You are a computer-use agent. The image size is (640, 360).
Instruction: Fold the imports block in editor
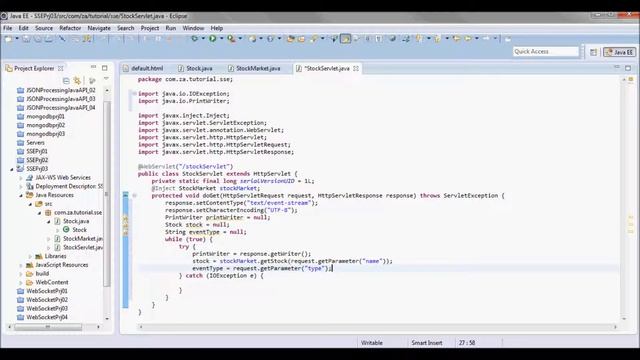(134, 93)
